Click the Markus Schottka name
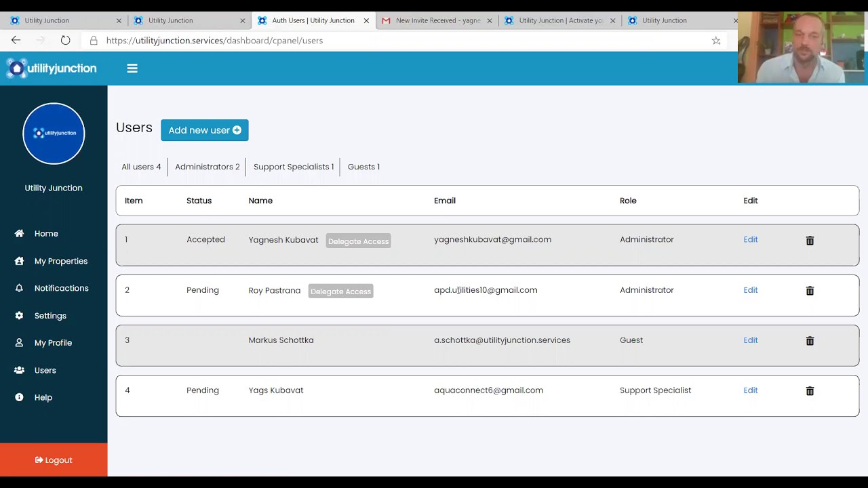 (x=281, y=340)
